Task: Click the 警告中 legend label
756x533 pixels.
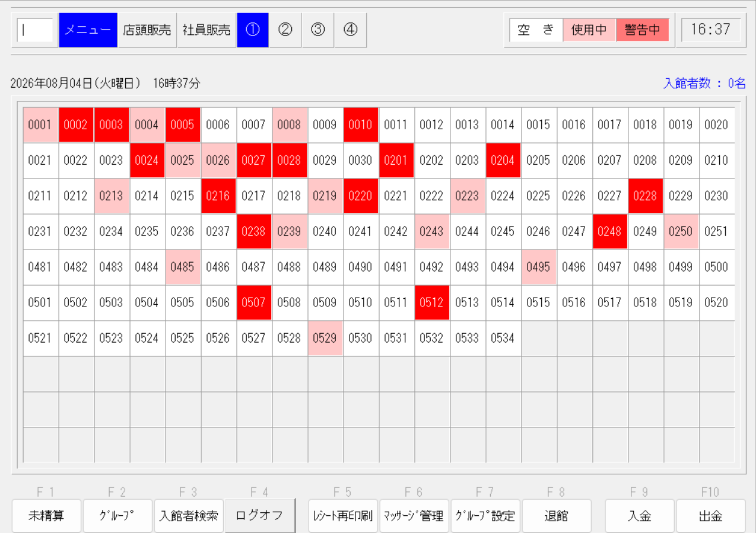Action: (x=643, y=30)
